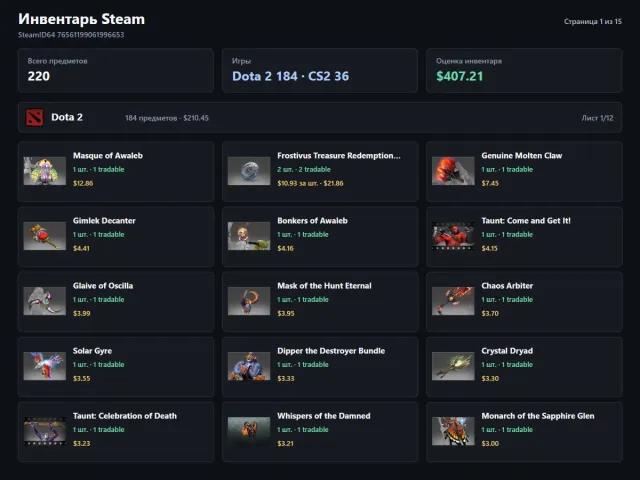
Task: Select the Taunt: Come and Get It! thumbnail
Action: coord(453,236)
